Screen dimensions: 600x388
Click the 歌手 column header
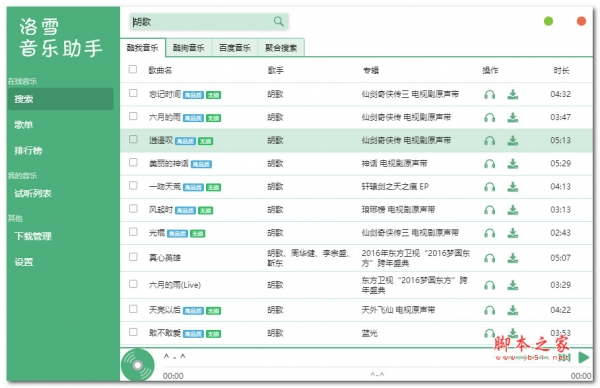pos(276,70)
